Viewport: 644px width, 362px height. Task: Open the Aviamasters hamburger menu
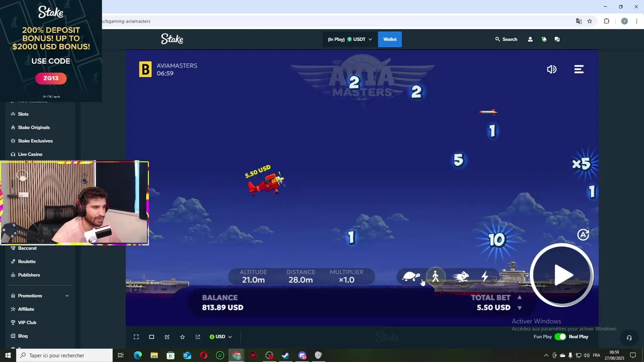point(579,69)
